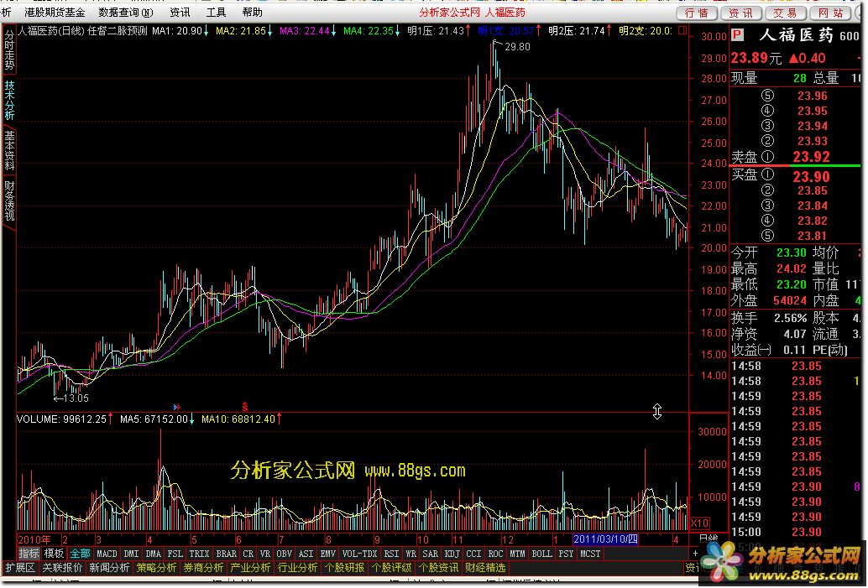868x588 pixels.
Task: Select the BRAR indicator tab
Action: 226,553
